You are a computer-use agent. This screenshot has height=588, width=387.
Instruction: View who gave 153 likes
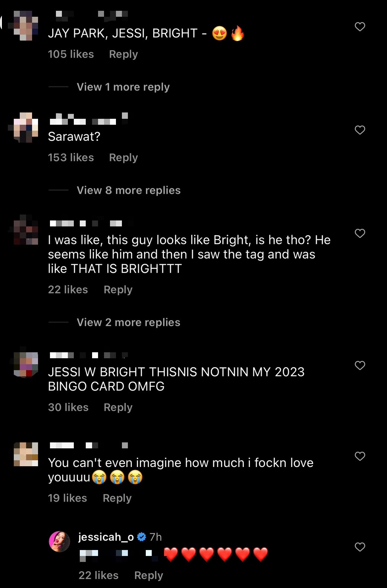click(71, 158)
